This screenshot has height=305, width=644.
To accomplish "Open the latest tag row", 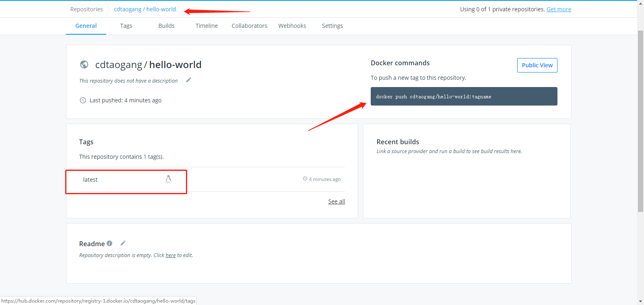I will pyautogui.click(x=212, y=179).
